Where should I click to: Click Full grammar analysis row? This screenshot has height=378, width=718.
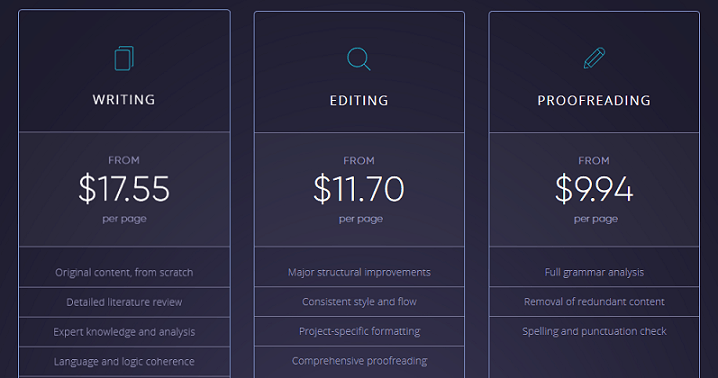594,272
